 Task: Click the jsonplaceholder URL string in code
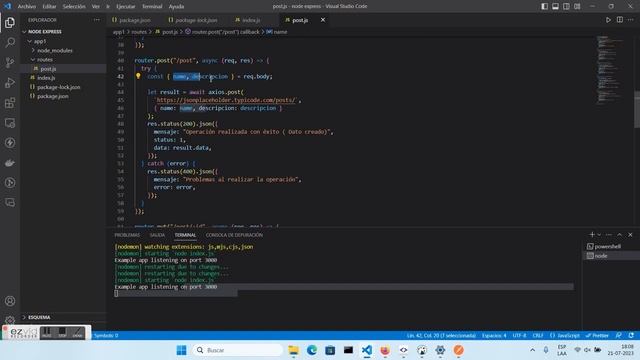tap(226, 100)
